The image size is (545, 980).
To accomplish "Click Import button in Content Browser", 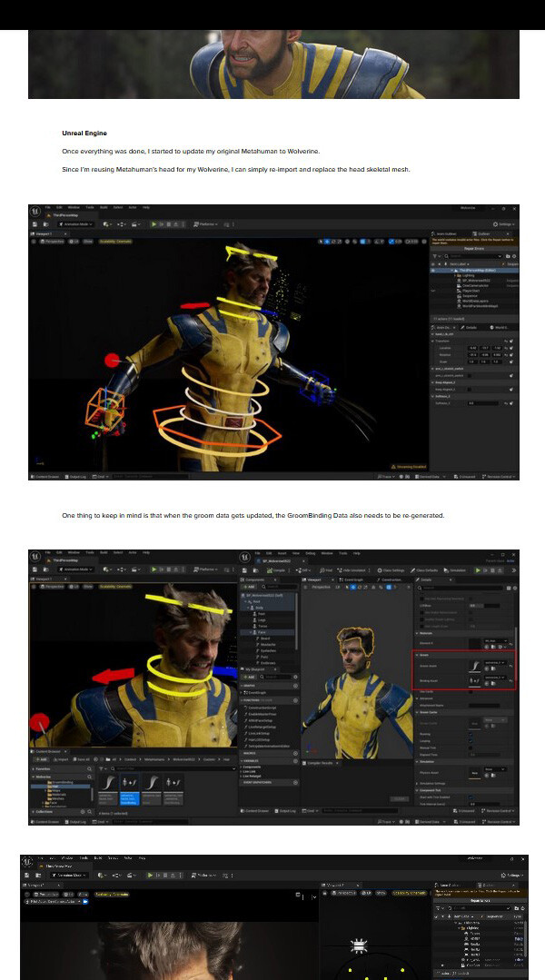I will click(x=62, y=759).
